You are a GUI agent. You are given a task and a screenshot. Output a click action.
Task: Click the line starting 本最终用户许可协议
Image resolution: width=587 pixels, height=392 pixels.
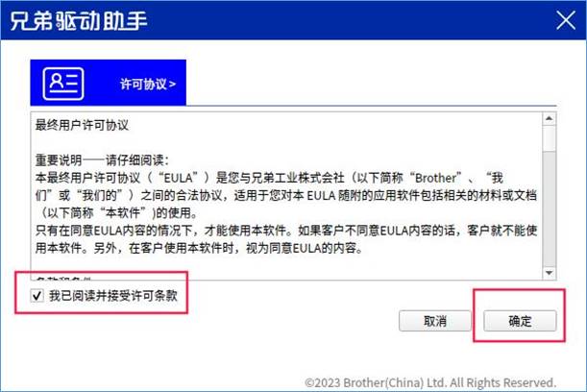click(x=269, y=178)
